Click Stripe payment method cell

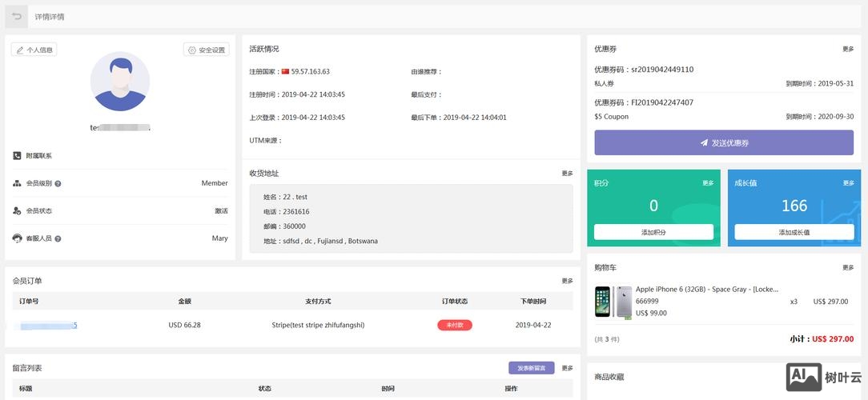[x=319, y=326]
